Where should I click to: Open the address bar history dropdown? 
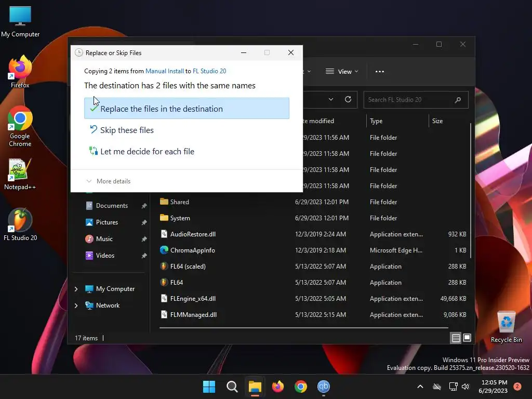coord(331,99)
